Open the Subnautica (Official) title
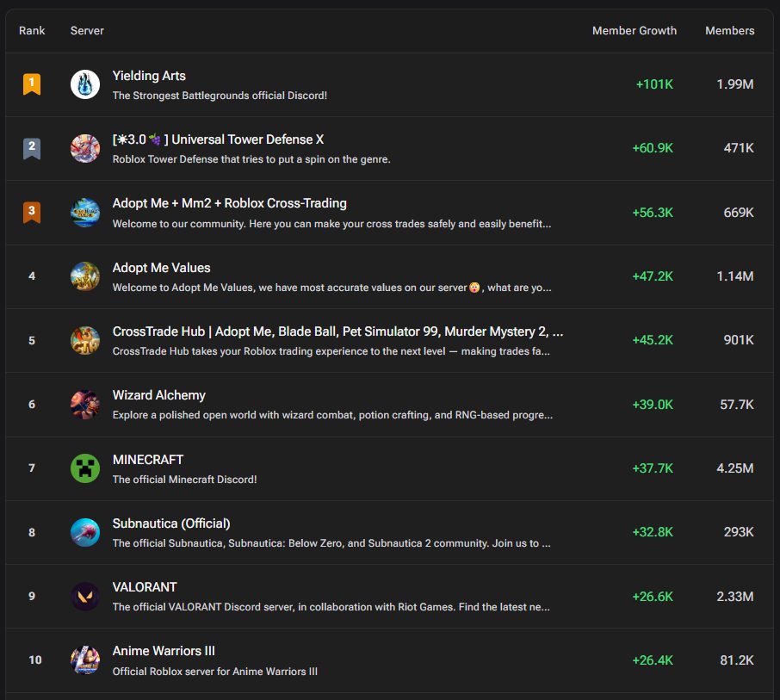This screenshot has width=780, height=700. click(x=171, y=523)
